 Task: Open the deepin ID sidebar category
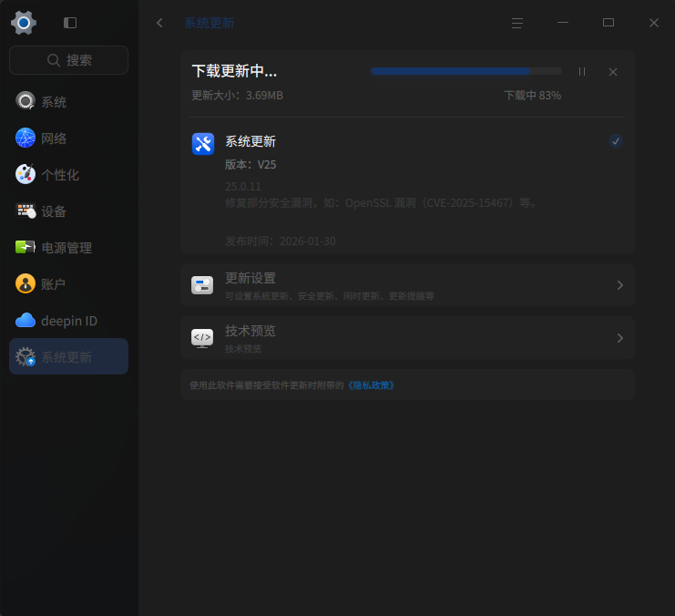point(68,321)
